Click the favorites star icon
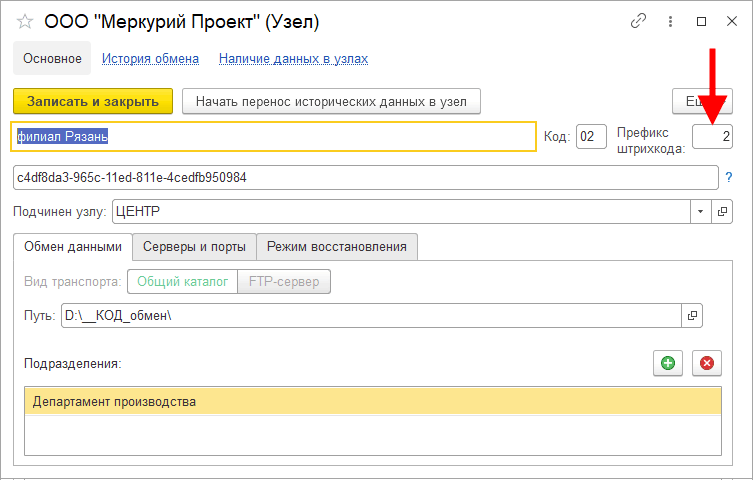Viewport: 753px width, 480px height. (25, 21)
